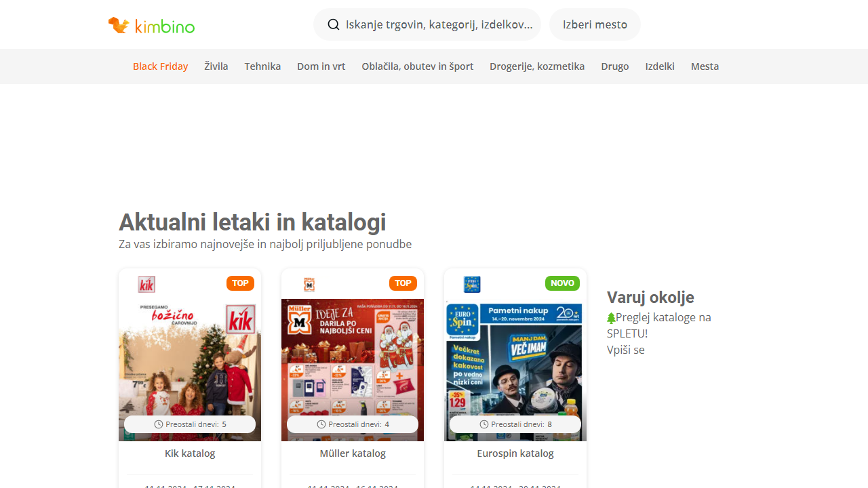
Task: Click the green tree icon under Varuj okolje
Action: pyautogui.click(x=611, y=317)
